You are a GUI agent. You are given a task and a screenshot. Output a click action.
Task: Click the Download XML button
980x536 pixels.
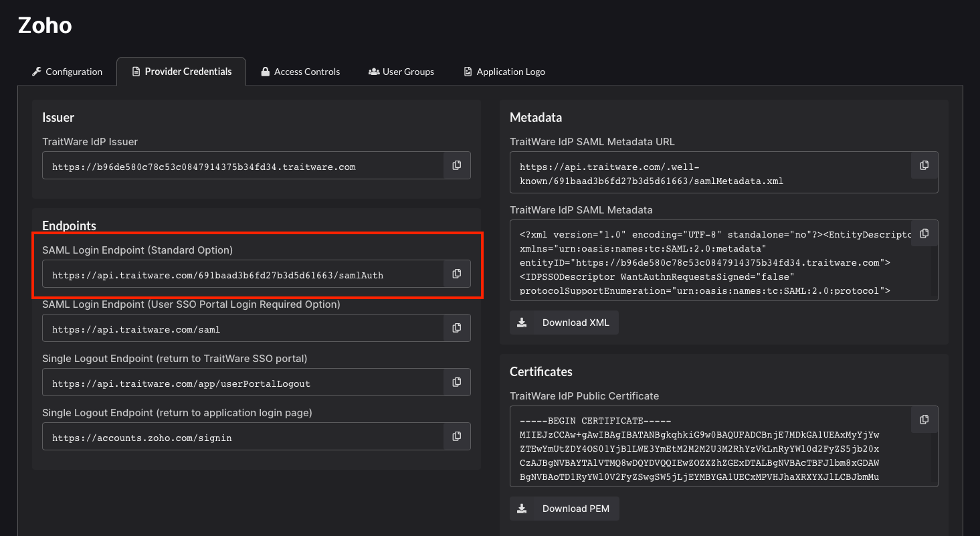tap(564, 323)
